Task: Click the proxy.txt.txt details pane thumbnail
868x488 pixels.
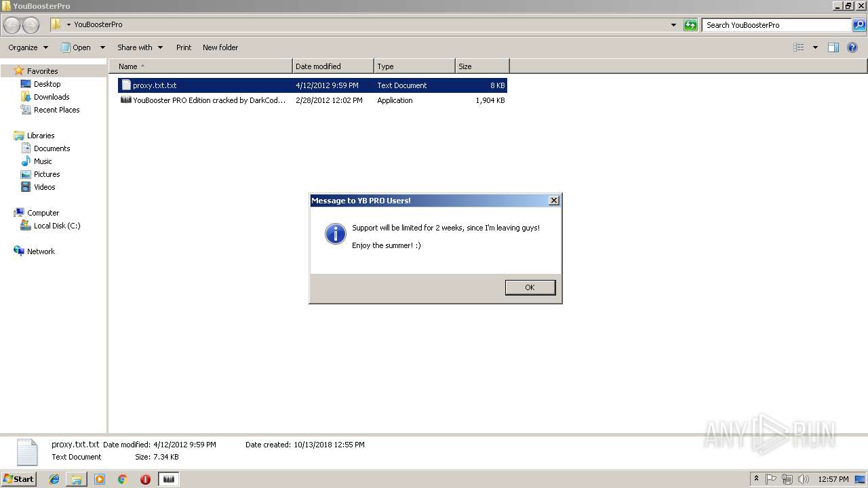Action: click(26, 452)
